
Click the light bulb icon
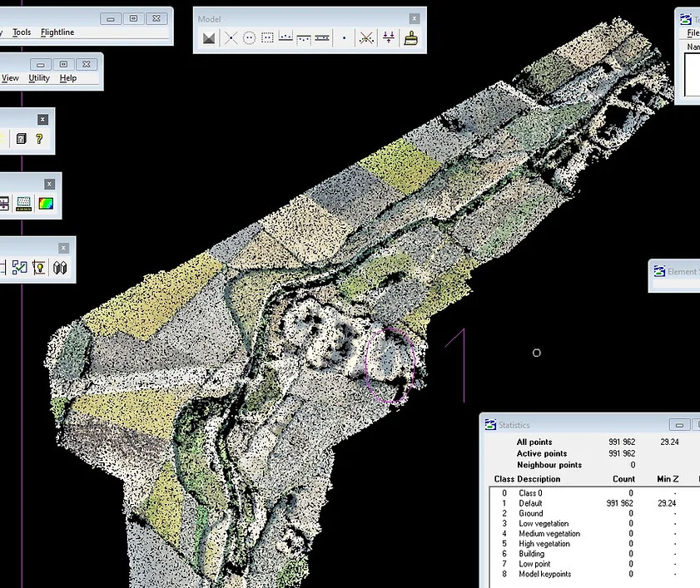tap(38, 268)
